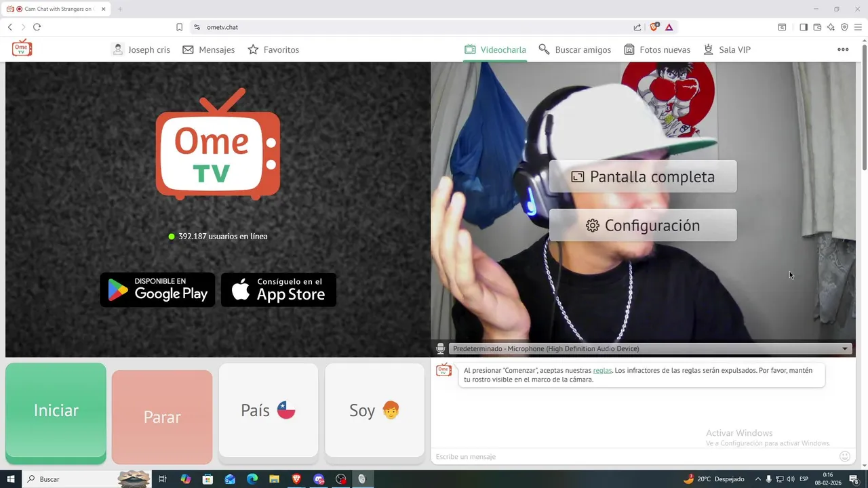868x488 pixels.
Task: Select the Cam Chat with Strangers tab
Action: pyautogui.click(x=57, y=9)
